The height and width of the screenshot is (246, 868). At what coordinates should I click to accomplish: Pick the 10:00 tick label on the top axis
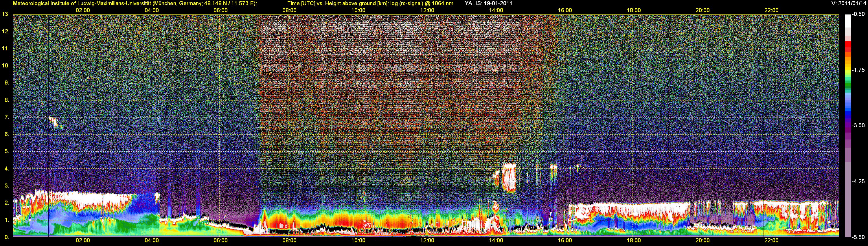tap(358, 10)
